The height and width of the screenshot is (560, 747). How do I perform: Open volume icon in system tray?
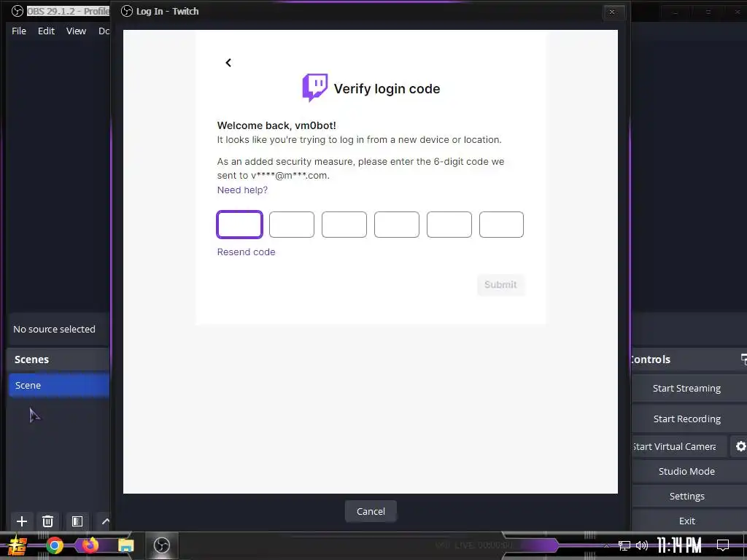(x=642, y=545)
